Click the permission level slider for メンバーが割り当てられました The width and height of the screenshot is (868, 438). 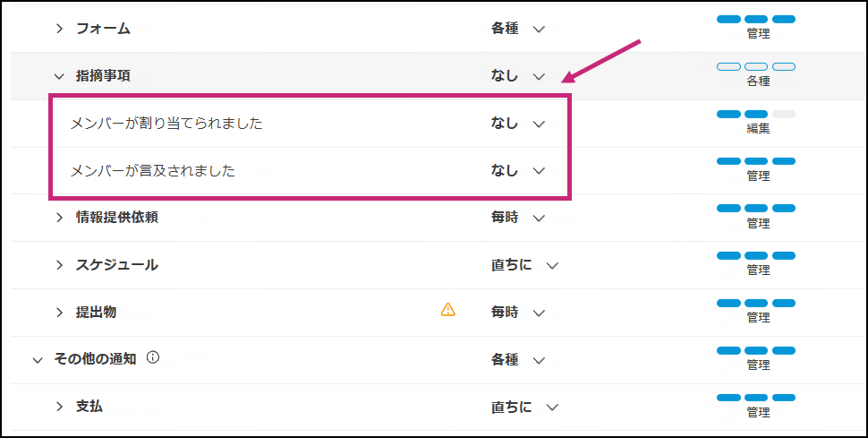pyautogui.click(x=756, y=115)
